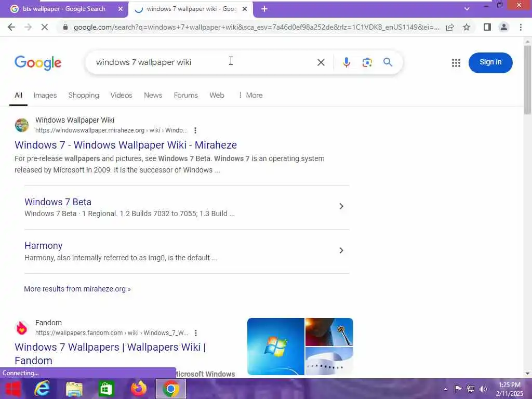Open Windows 7 - Windows Wallpaper Wiki result
The height and width of the screenshot is (399, 532).
[x=126, y=145]
